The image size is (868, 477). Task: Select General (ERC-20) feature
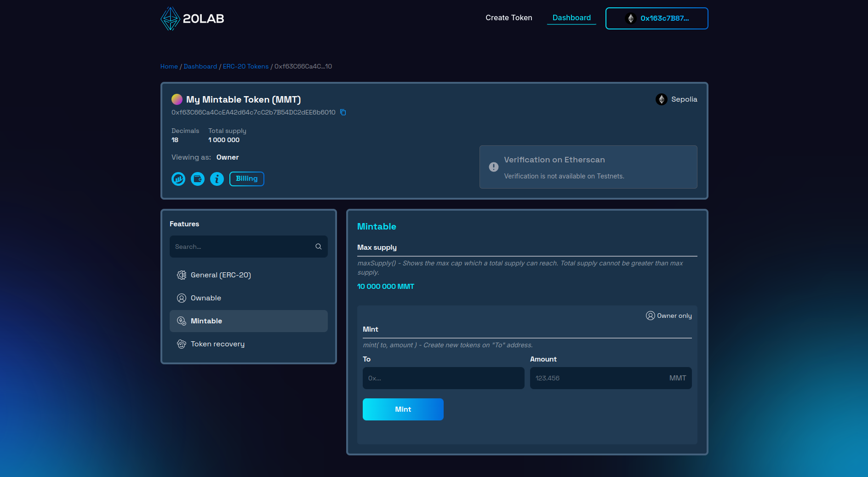tap(249, 275)
